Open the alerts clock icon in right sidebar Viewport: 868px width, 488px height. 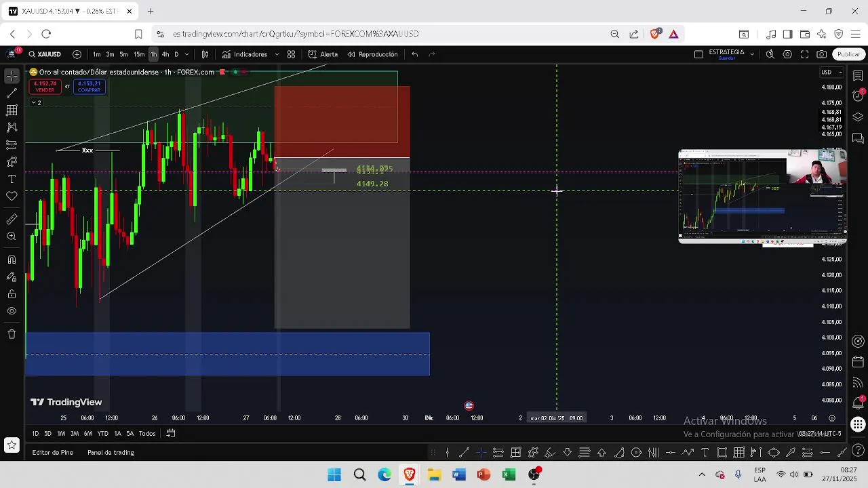click(858, 96)
